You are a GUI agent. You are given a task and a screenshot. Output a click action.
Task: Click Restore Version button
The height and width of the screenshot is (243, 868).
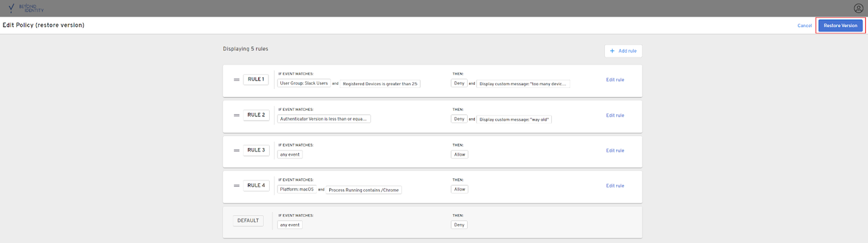click(x=840, y=26)
